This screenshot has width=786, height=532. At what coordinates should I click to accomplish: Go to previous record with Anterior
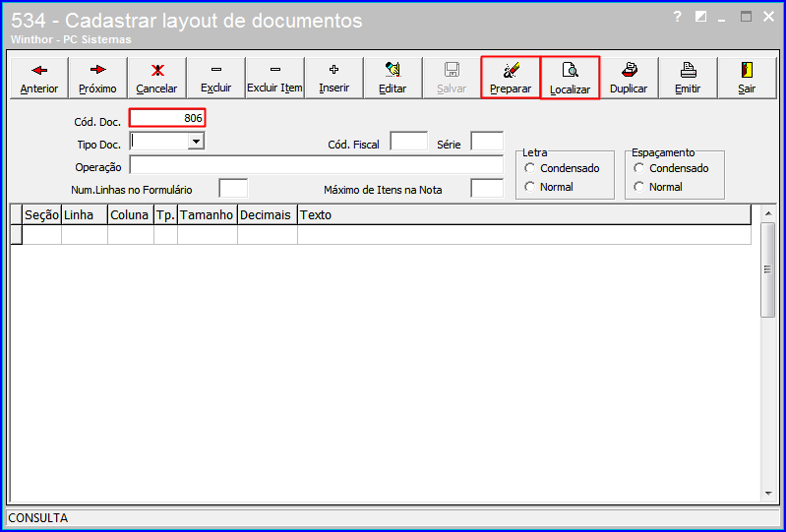(39, 78)
